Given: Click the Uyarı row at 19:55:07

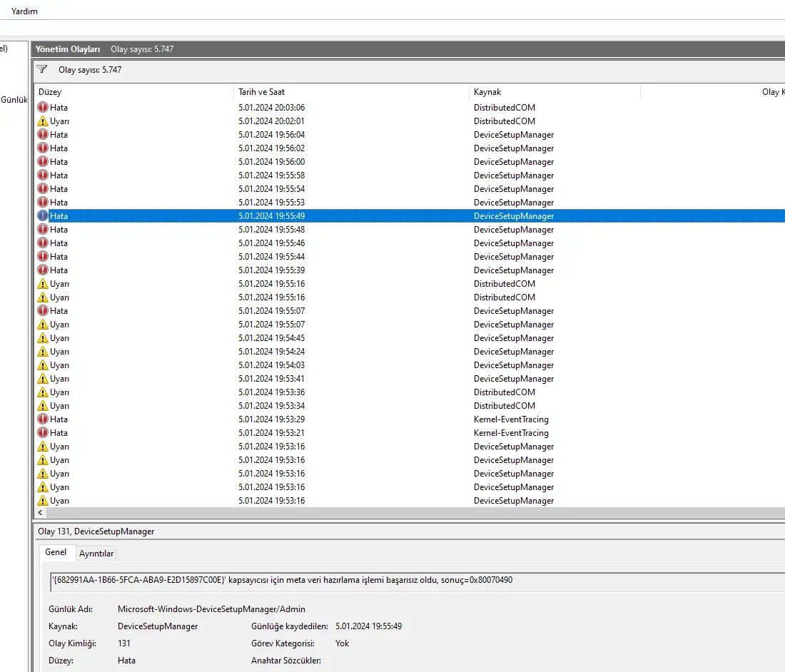Looking at the screenshot, I should pos(410,325).
